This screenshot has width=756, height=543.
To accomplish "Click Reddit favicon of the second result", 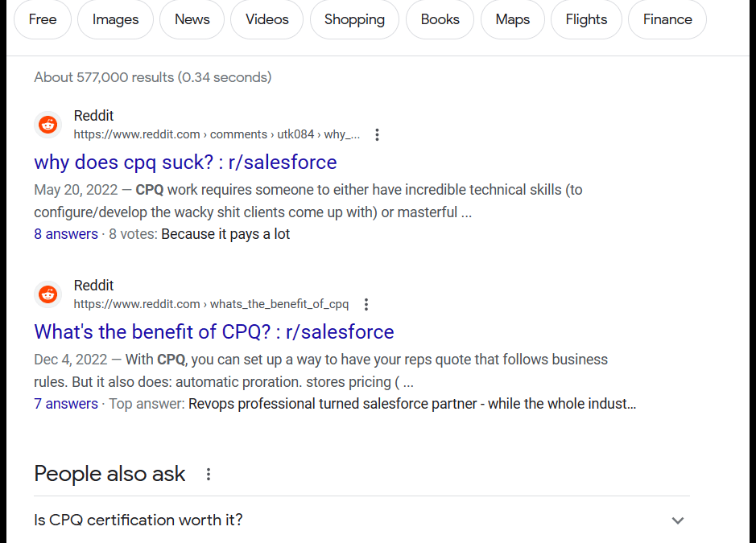I will pos(48,294).
